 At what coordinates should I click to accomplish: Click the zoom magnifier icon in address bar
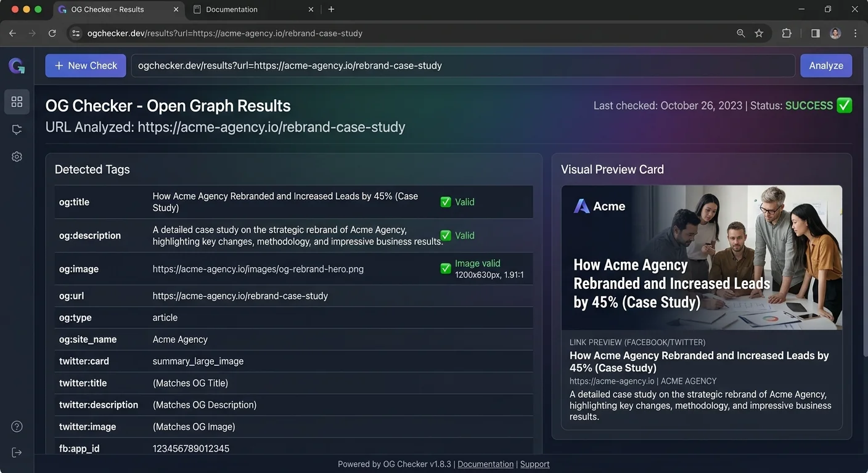point(741,33)
